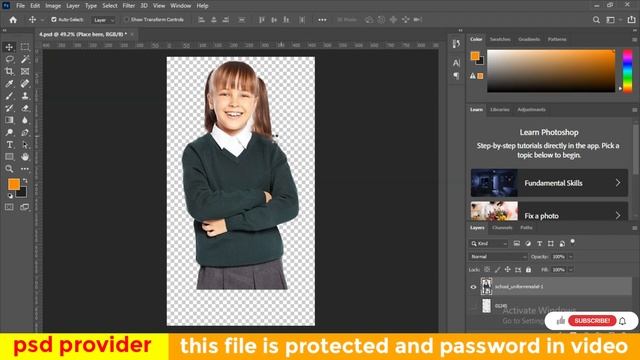Pick a color in the Color panel field

[551, 71]
